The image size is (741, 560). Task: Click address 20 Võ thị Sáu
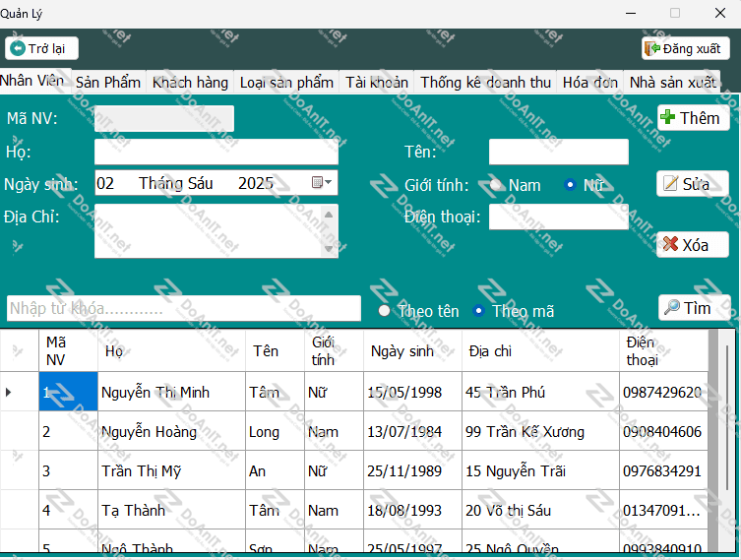[540, 510]
